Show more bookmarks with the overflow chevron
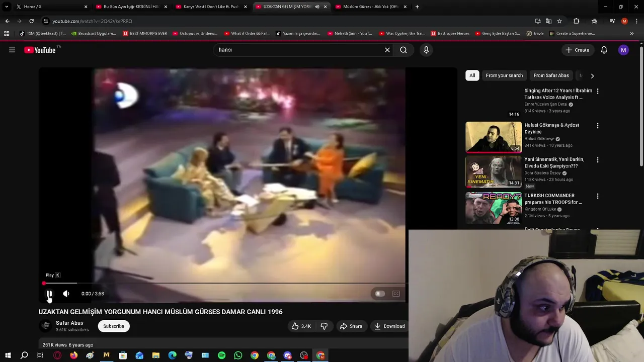 click(631, 34)
